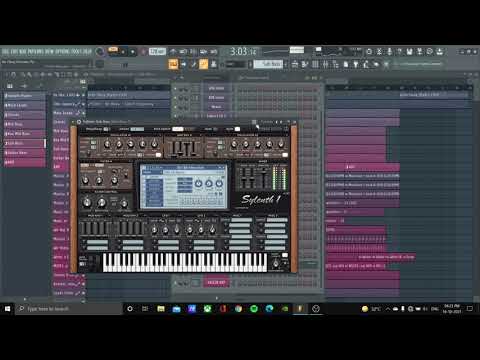Mute the second channel rack channel LED
The image size is (480, 360).
175,98
